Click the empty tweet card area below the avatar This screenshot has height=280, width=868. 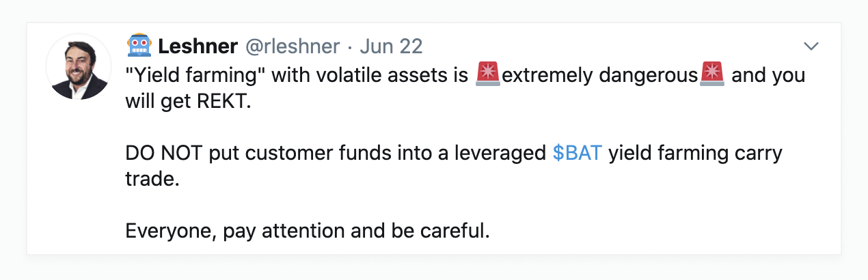click(x=77, y=178)
